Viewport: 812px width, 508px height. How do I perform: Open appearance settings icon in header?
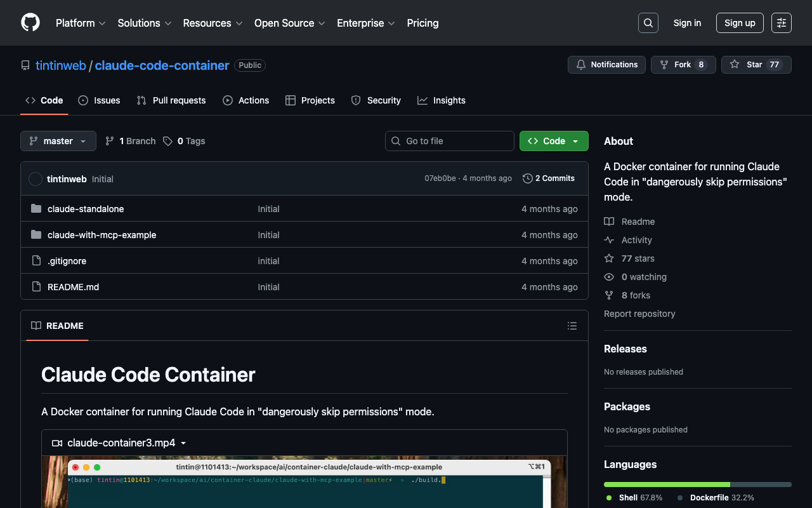pyautogui.click(x=781, y=23)
